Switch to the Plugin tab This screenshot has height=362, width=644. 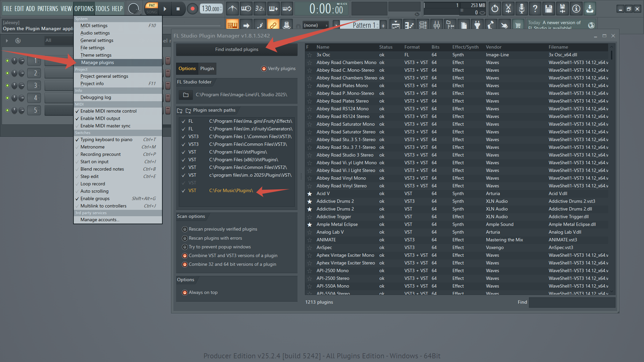207,69
